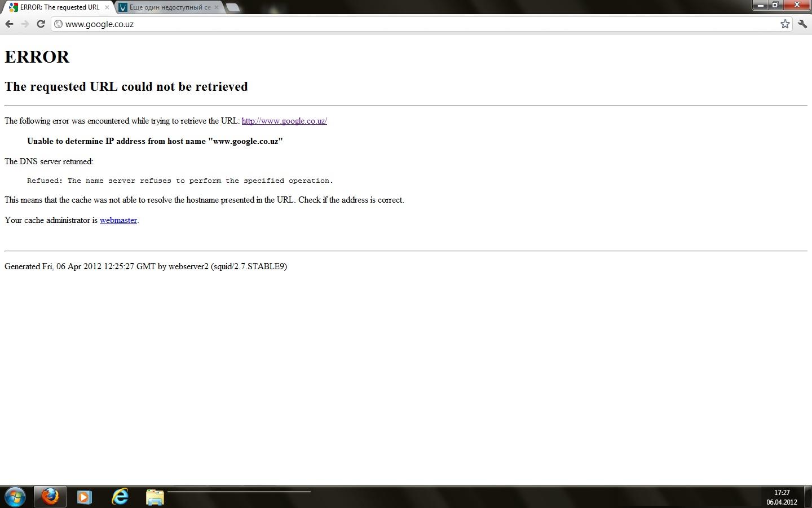Image resolution: width=812 pixels, height=508 pixels.
Task: Close the browser window
Action: (797, 5)
